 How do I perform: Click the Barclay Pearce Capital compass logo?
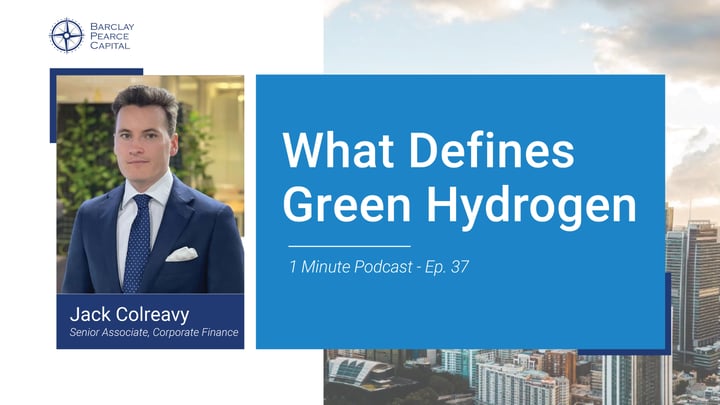tap(67, 35)
